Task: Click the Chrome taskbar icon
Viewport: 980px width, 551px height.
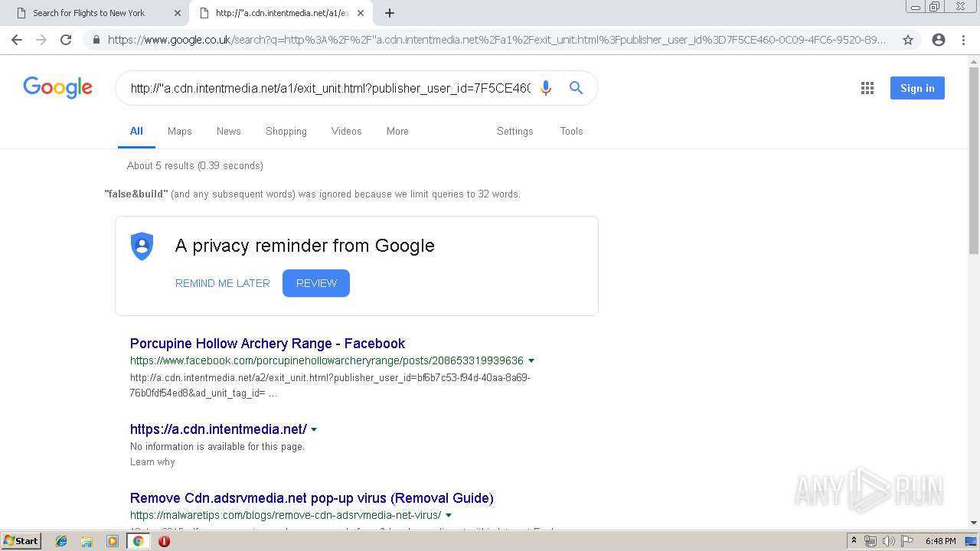Action: tap(138, 541)
